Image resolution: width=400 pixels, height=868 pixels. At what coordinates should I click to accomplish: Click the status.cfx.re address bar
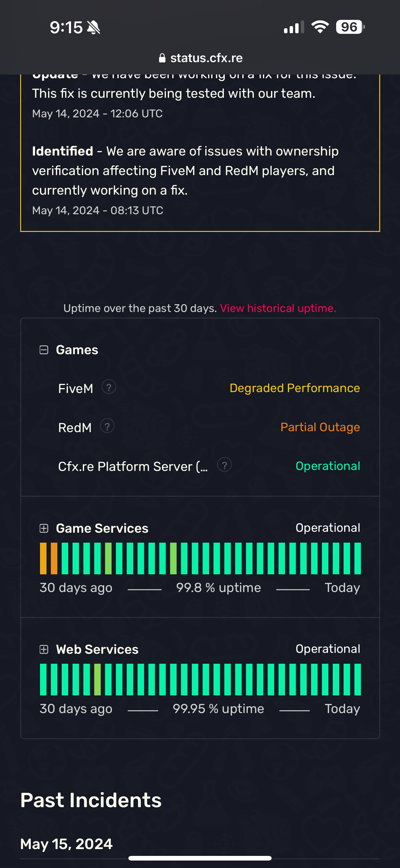coord(207,58)
